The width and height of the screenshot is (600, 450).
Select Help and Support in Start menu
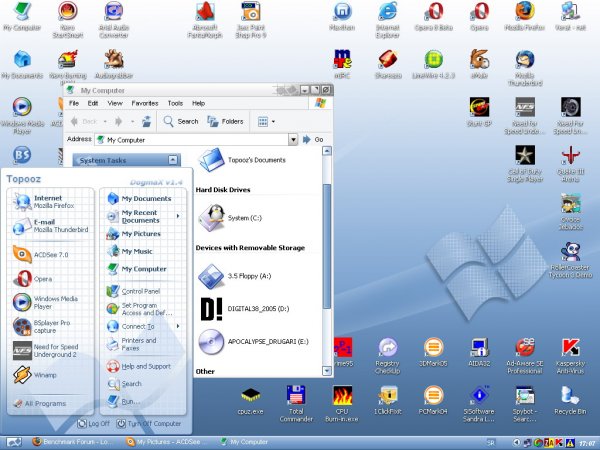point(139,366)
